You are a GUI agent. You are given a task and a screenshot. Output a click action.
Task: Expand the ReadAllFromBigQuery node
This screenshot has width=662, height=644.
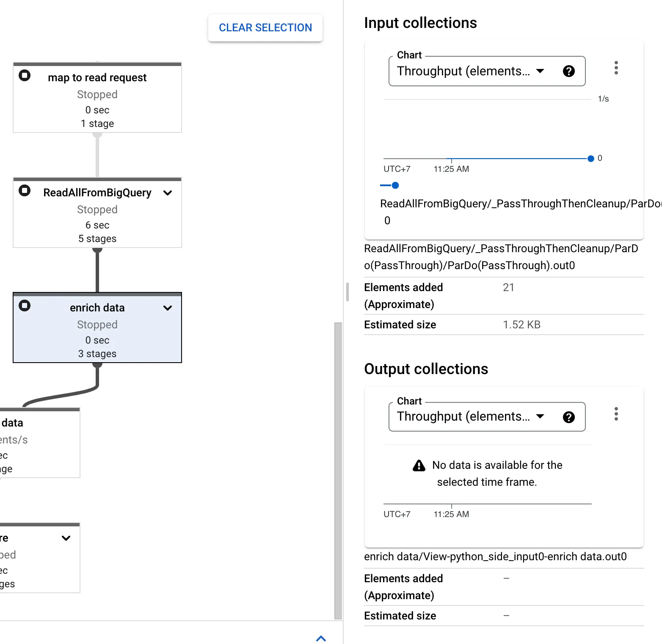tap(168, 193)
